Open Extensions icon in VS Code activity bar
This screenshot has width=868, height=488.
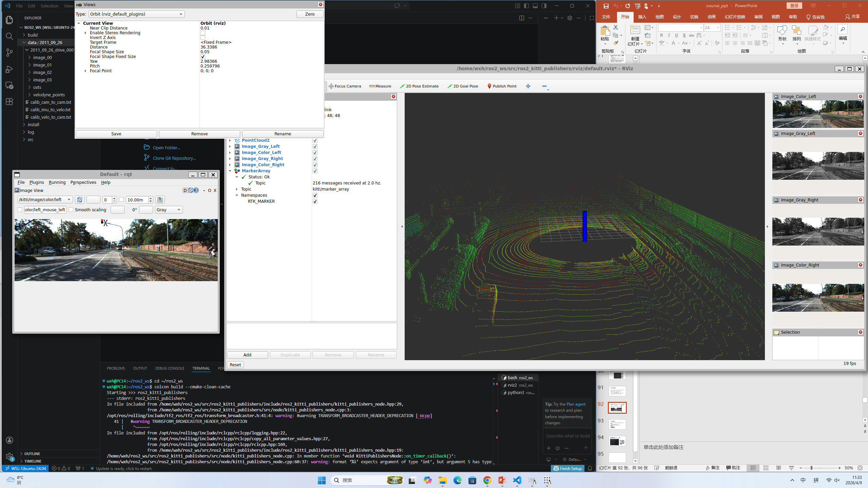point(9,102)
